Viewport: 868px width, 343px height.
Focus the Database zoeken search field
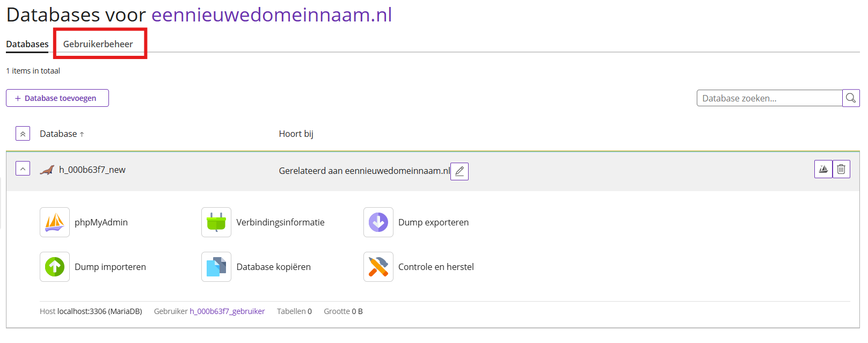click(769, 98)
